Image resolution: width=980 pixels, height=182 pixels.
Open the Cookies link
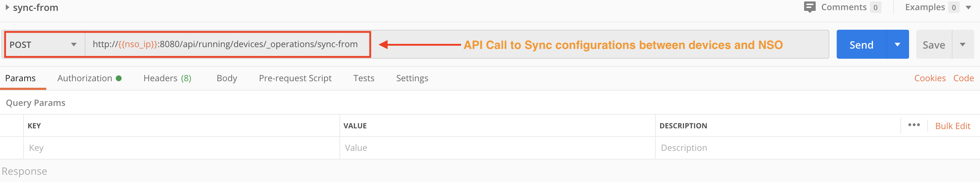coord(930,78)
